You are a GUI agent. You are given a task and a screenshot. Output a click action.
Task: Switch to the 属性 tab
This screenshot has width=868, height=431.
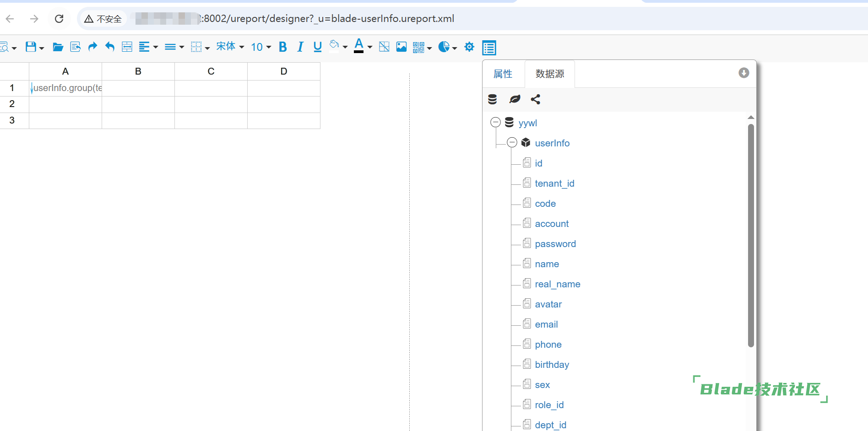[x=503, y=74]
